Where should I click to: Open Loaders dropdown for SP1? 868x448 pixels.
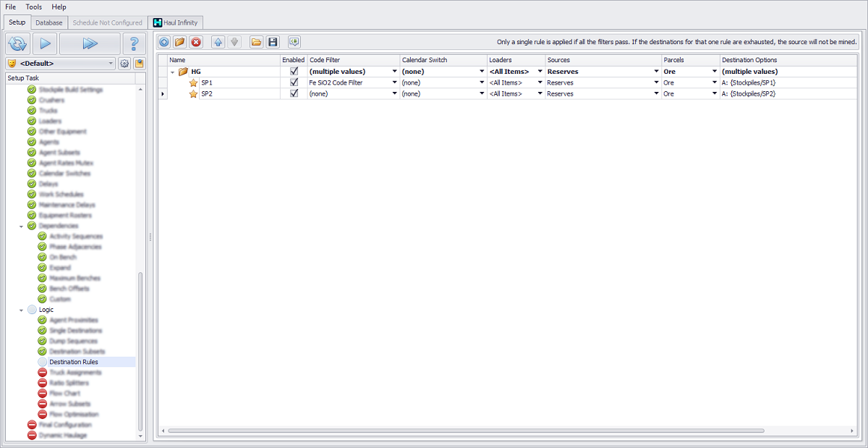pos(540,83)
